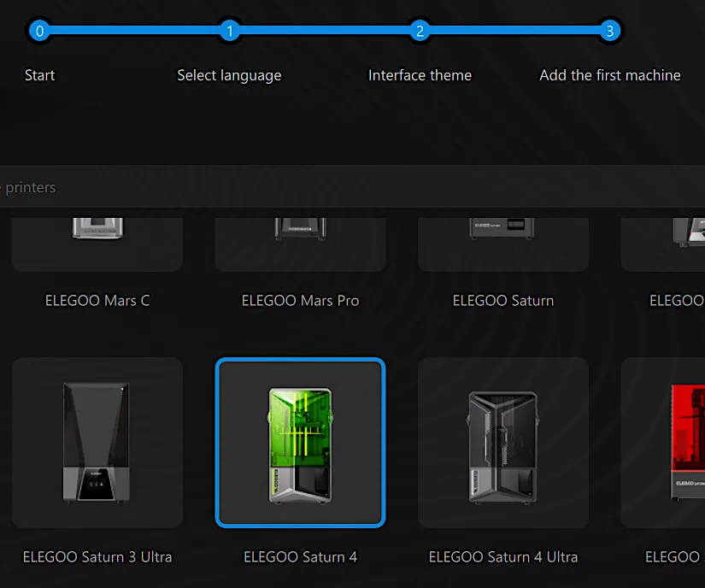Choose the ELEGOO Mars Pro printer thumbnail
705x588 pixels.
[300, 244]
